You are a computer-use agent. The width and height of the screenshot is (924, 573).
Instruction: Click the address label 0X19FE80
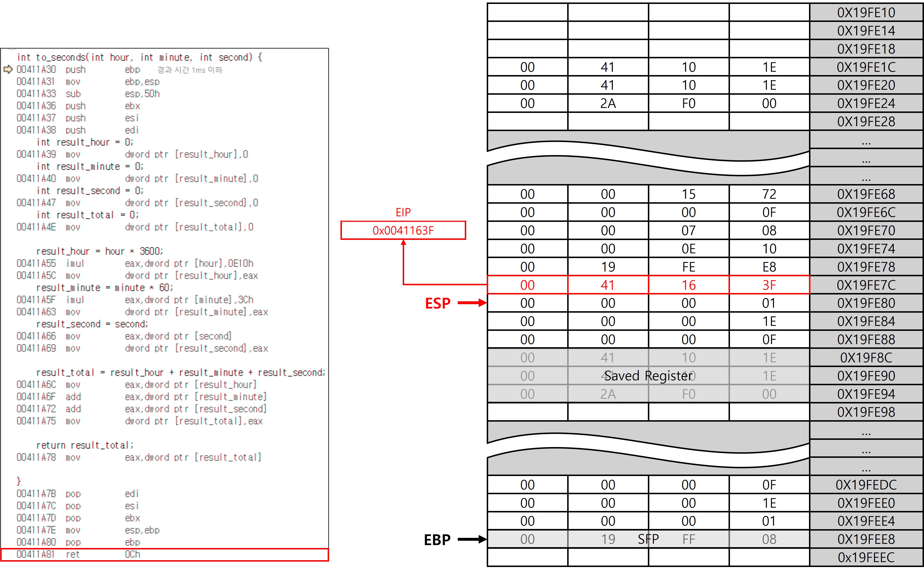tap(866, 303)
